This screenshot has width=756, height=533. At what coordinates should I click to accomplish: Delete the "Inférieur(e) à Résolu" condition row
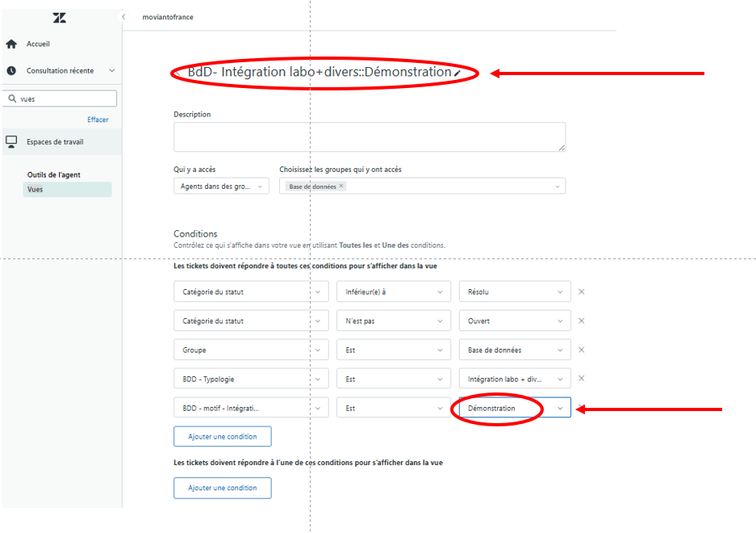(581, 292)
